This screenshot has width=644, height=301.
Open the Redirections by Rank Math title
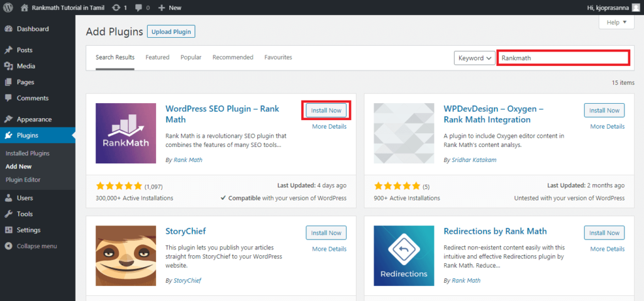pos(496,231)
